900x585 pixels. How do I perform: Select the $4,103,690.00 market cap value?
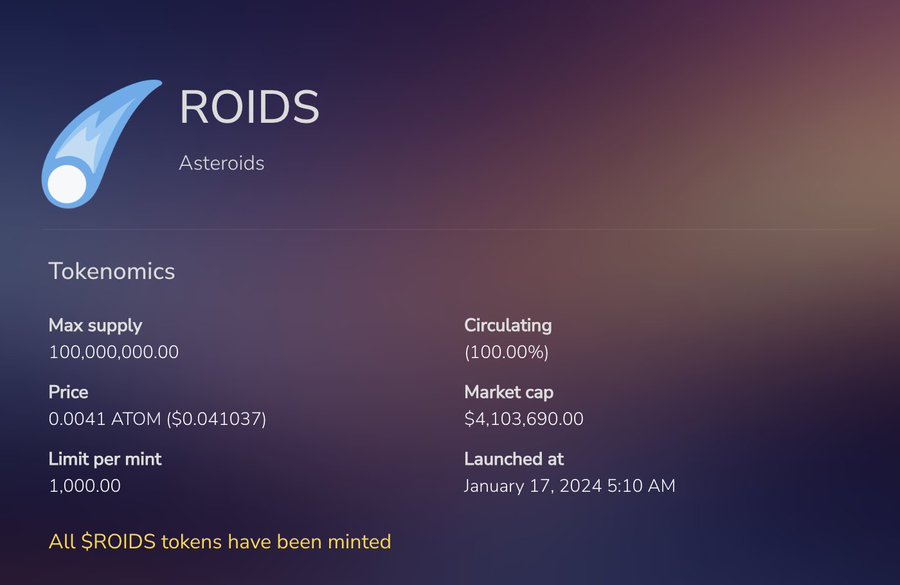click(523, 419)
